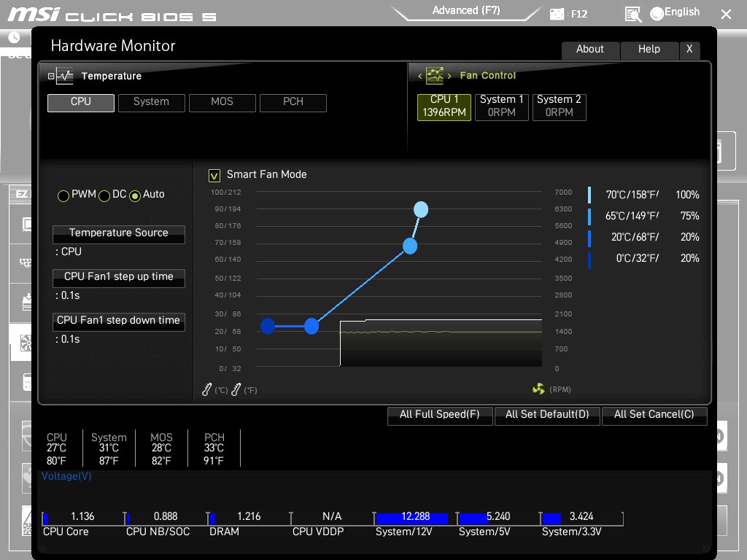Click the Voltage(V) label

(x=66, y=476)
